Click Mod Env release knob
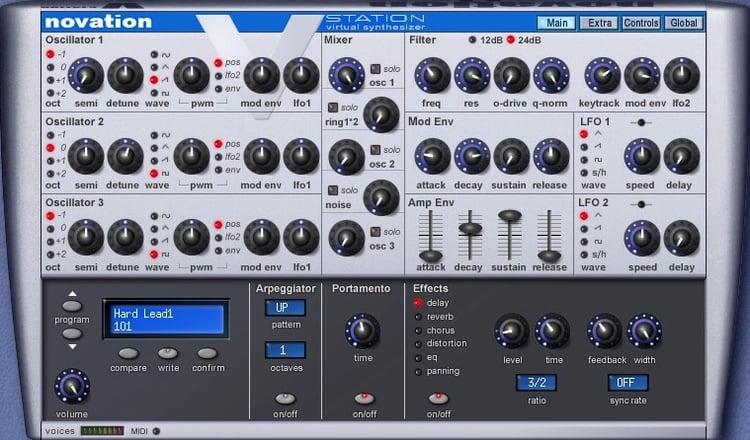This screenshot has width=750, height=440. [x=551, y=156]
